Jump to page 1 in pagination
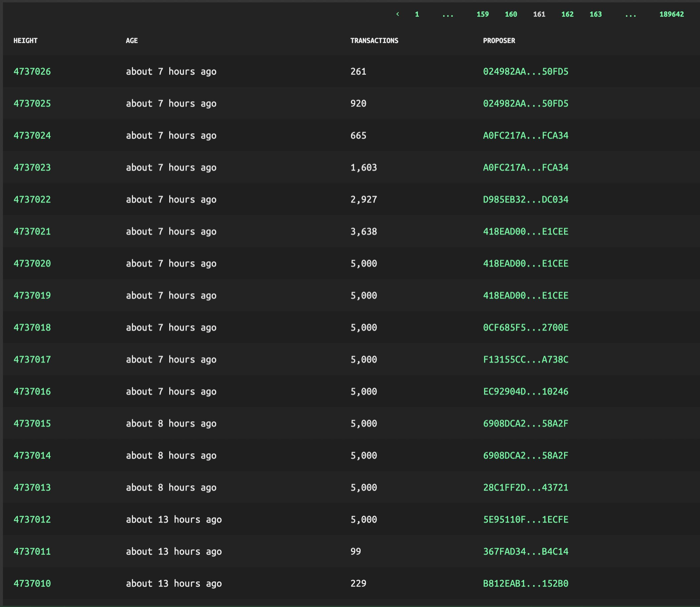This screenshot has width=700, height=607. coord(417,14)
